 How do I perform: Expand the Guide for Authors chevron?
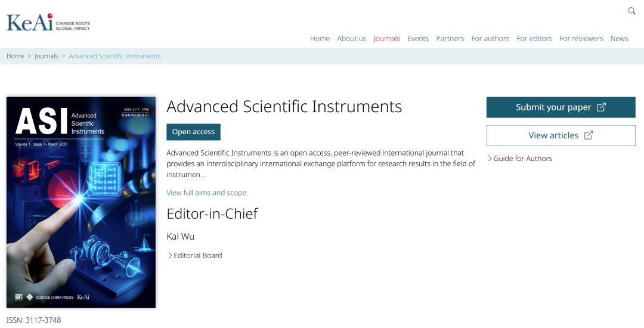point(490,158)
